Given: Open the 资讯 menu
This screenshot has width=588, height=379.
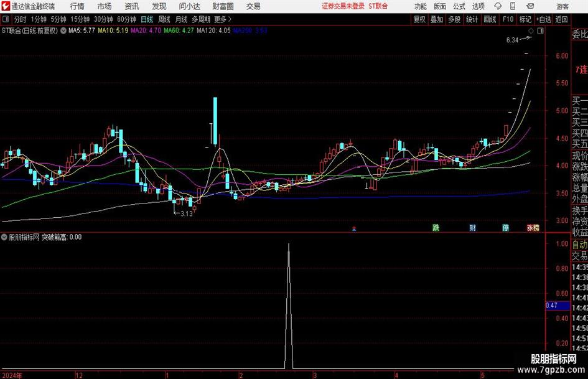Looking at the screenshot, I should click(x=132, y=6).
